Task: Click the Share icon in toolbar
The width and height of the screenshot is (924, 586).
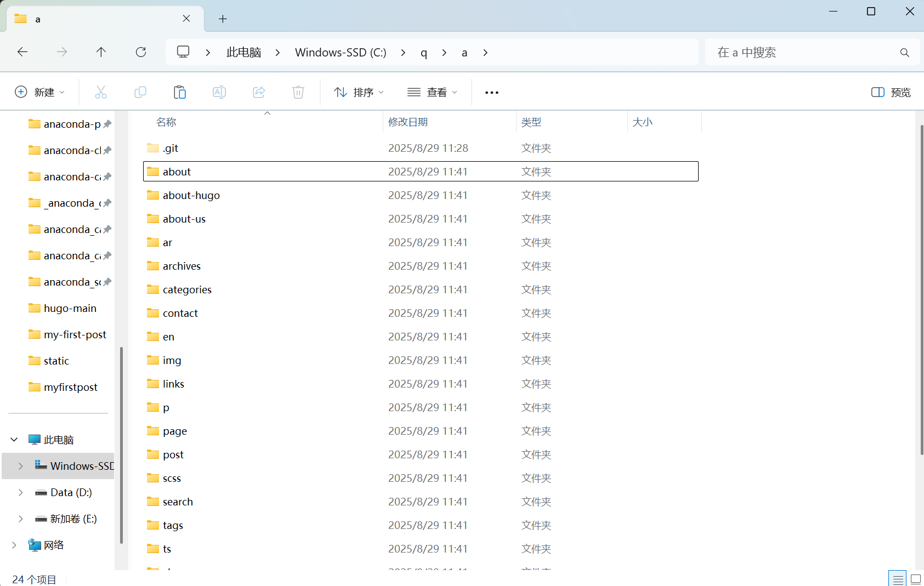Action: 259,92
